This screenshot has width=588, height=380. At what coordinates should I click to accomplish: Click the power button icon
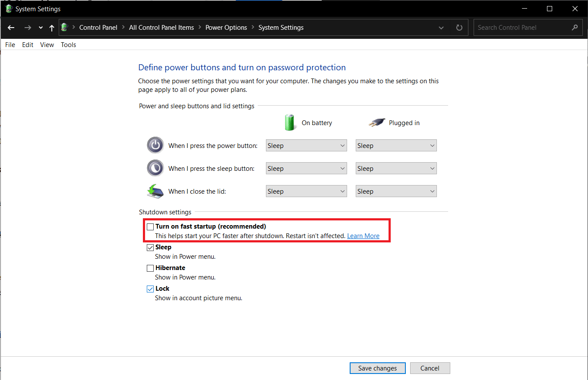click(155, 145)
